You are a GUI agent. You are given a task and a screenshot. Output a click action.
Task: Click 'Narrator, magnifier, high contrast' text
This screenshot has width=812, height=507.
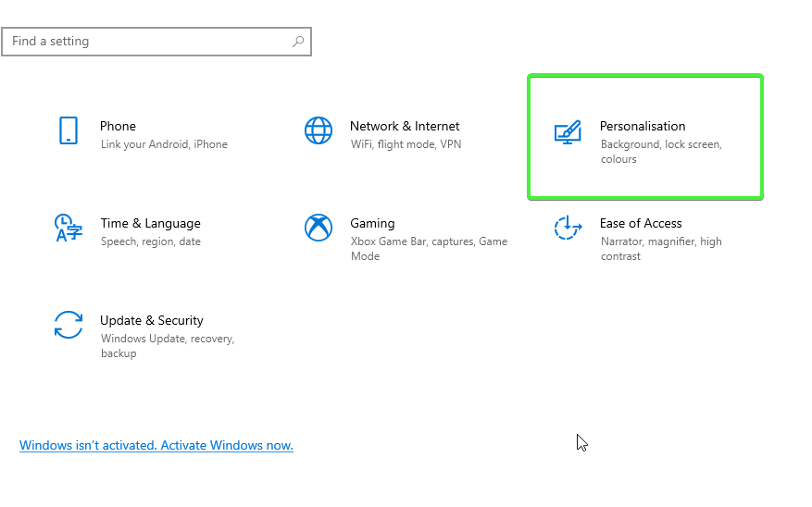point(661,249)
